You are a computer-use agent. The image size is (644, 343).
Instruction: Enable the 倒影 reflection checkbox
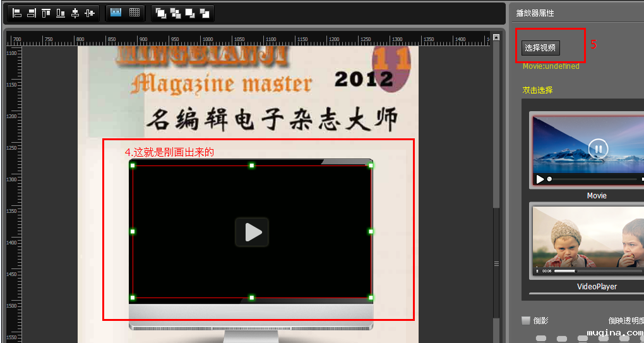point(526,320)
